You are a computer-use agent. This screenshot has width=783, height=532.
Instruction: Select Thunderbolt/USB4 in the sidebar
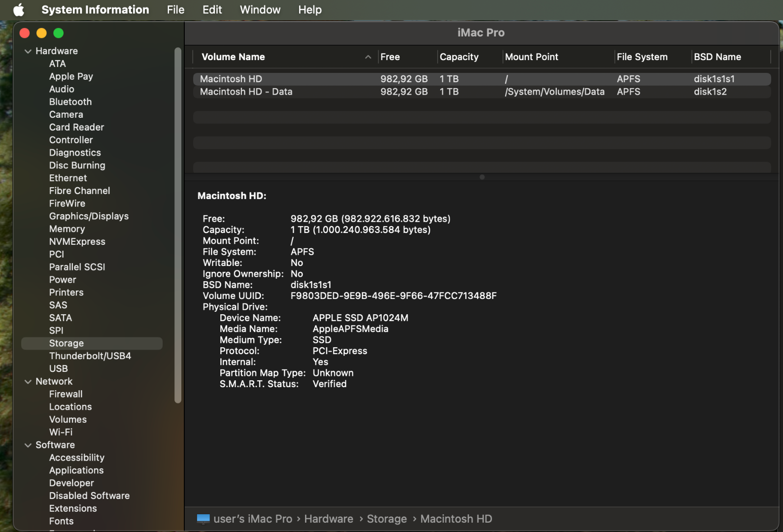(x=90, y=356)
